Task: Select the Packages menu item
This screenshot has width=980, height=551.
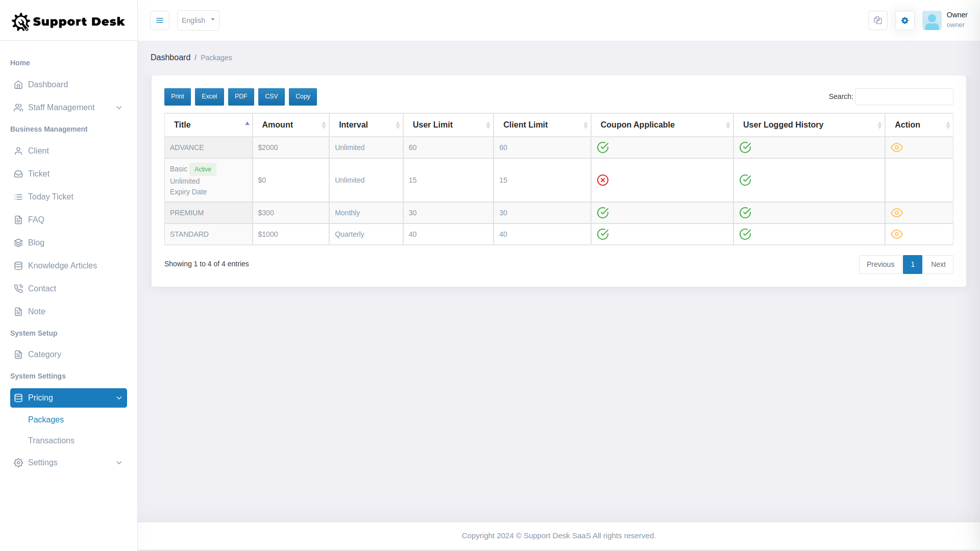Action: [x=45, y=419]
